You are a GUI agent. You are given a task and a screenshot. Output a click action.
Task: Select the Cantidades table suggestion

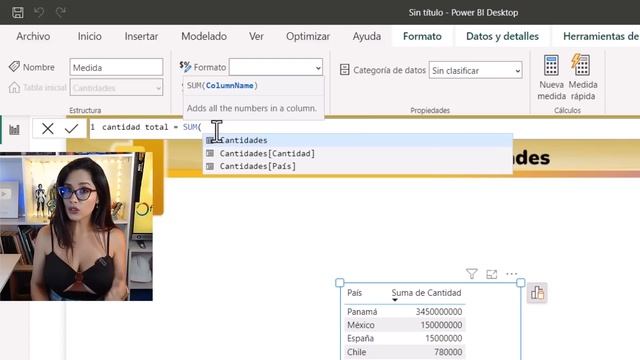358,140
